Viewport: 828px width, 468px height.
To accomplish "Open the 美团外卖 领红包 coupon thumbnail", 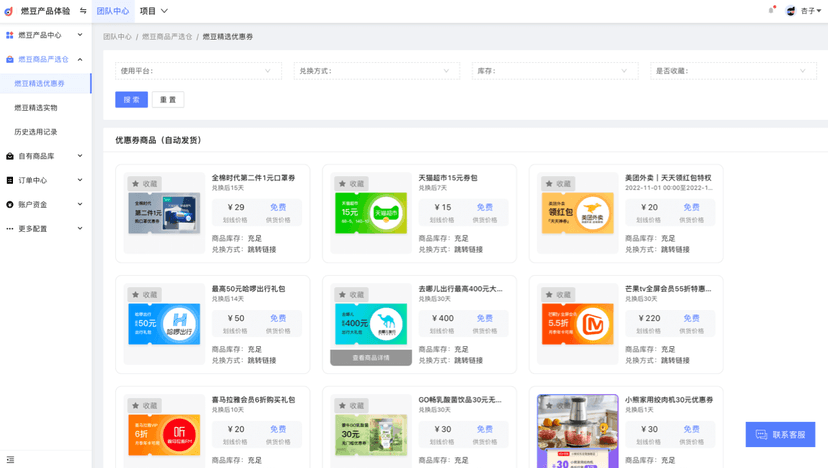I will (578, 213).
